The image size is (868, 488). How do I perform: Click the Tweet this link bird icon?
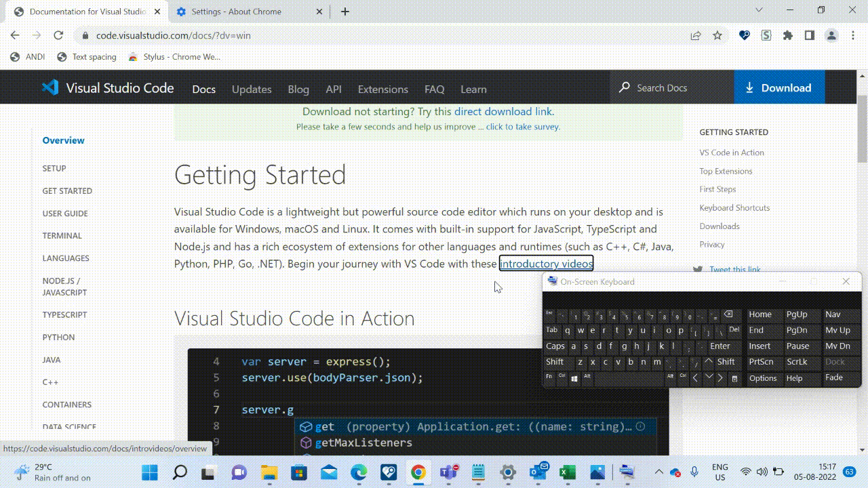(x=698, y=269)
